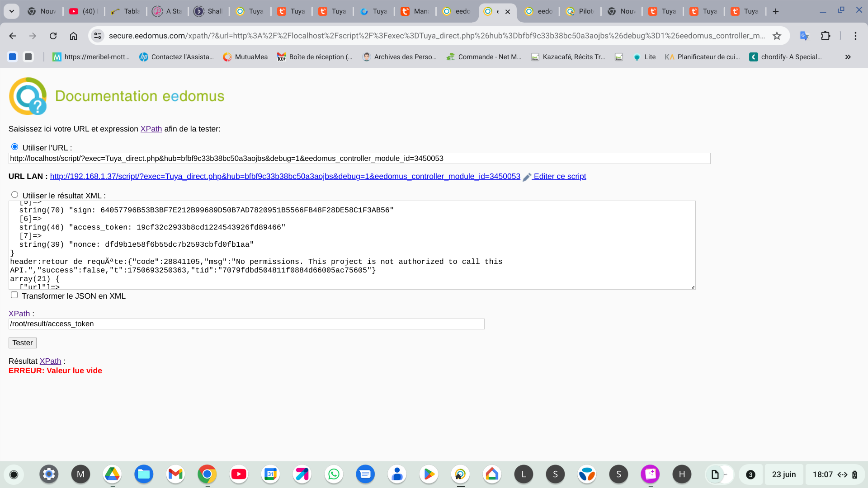Image resolution: width=868 pixels, height=488 pixels.
Task: Select the Utiliser l'URL radio button
Action: pos(14,147)
